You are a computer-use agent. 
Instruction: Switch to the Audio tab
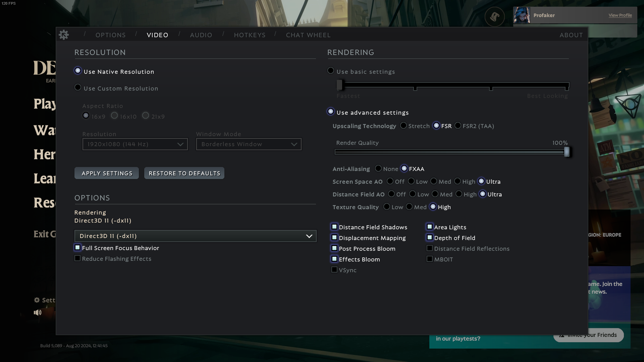point(201,35)
